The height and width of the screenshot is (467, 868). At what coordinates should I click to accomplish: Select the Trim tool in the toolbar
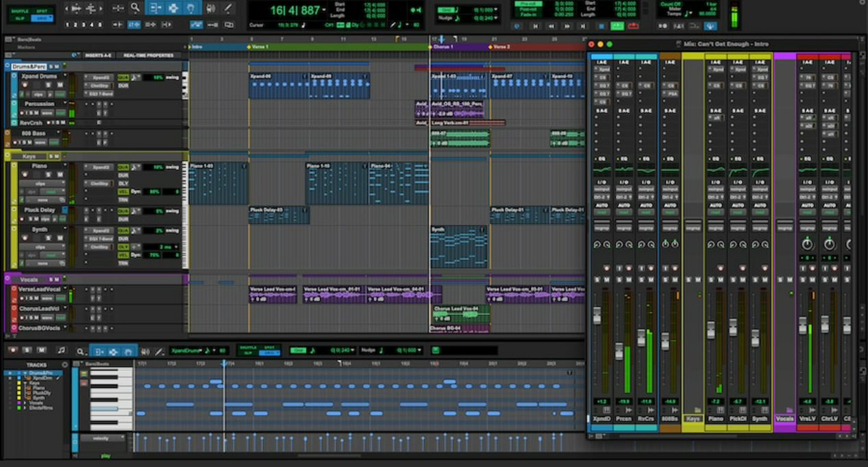(x=156, y=8)
